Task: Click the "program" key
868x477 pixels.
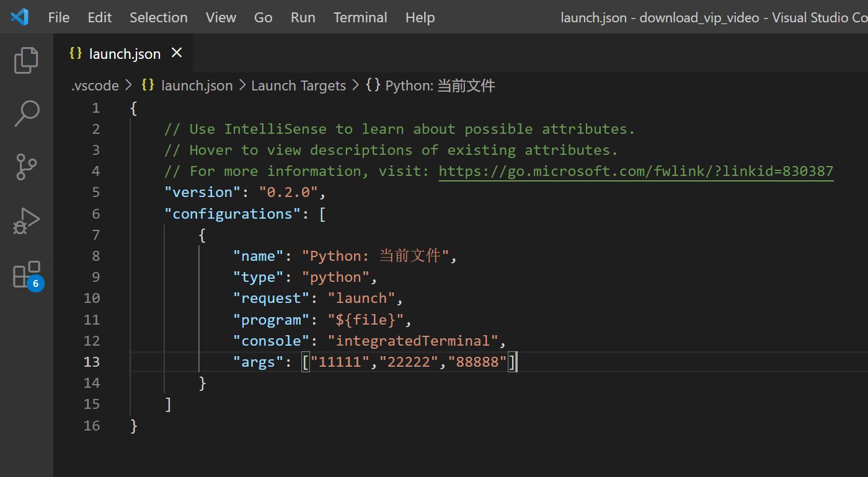Action: point(271,320)
